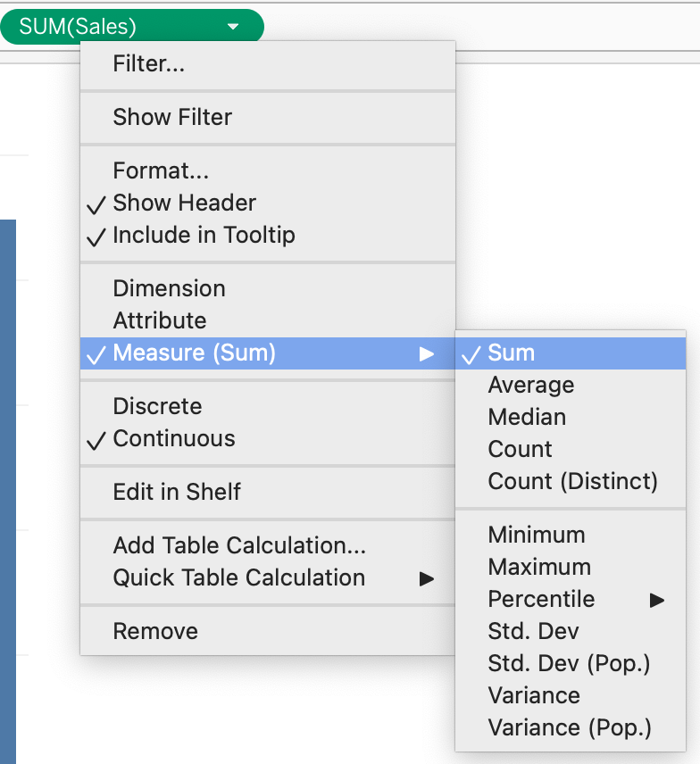Toggle Include in Tooltip option

pos(204,236)
